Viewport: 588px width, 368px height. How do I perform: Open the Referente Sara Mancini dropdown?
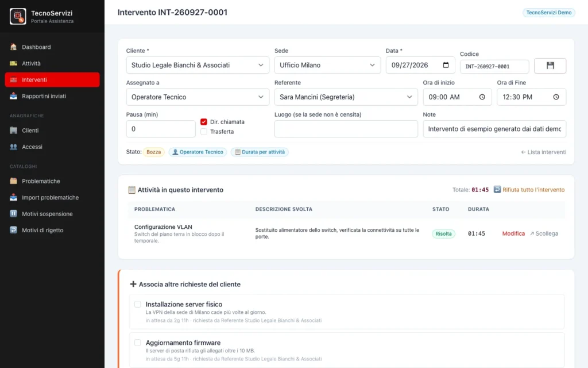click(346, 97)
